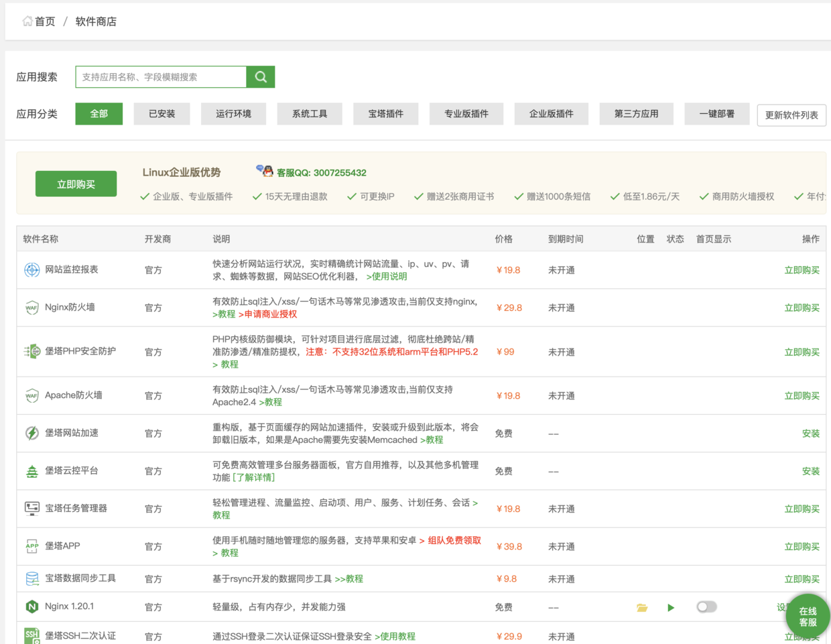Click the 宝塔数据同步工具 icon
This screenshot has width=831, height=644.
click(31, 578)
